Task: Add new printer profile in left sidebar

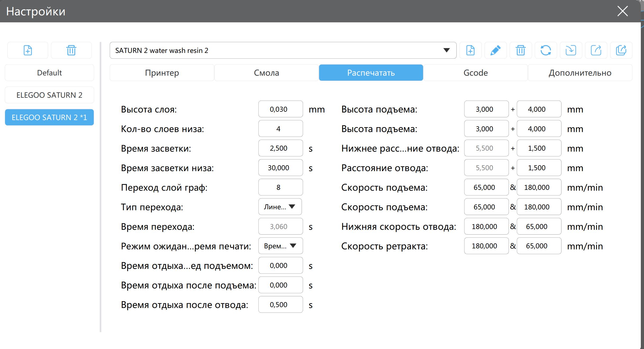Action: click(28, 50)
